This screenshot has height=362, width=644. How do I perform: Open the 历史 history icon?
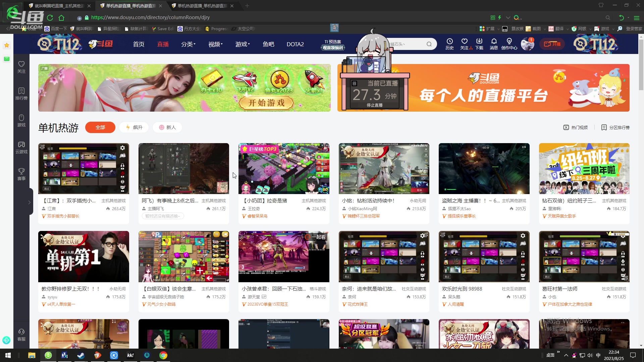(449, 44)
